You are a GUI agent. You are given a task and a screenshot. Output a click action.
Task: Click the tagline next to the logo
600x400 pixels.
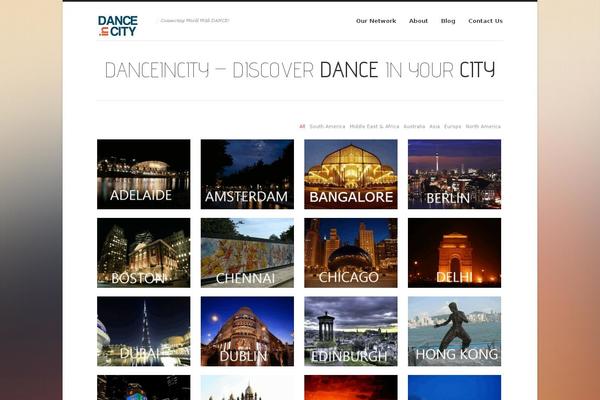pos(195,21)
